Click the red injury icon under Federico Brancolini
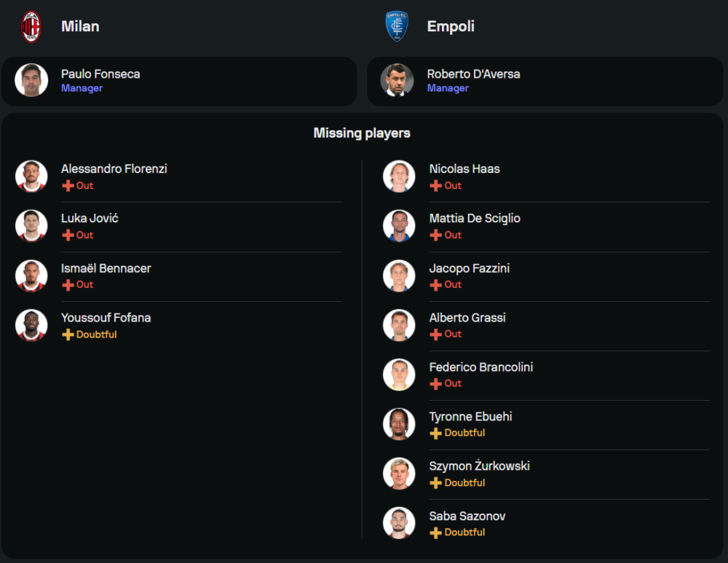728x563 pixels. [x=436, y=383]
